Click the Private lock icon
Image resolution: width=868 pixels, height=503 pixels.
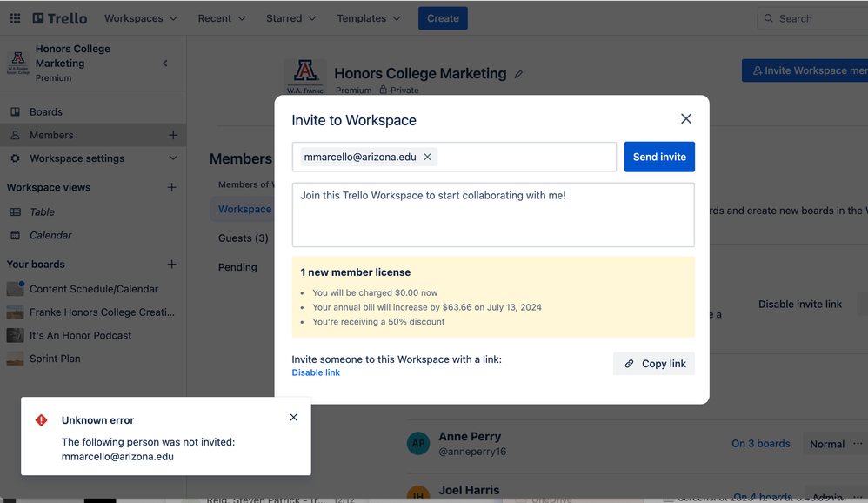[x=383, y=90]
